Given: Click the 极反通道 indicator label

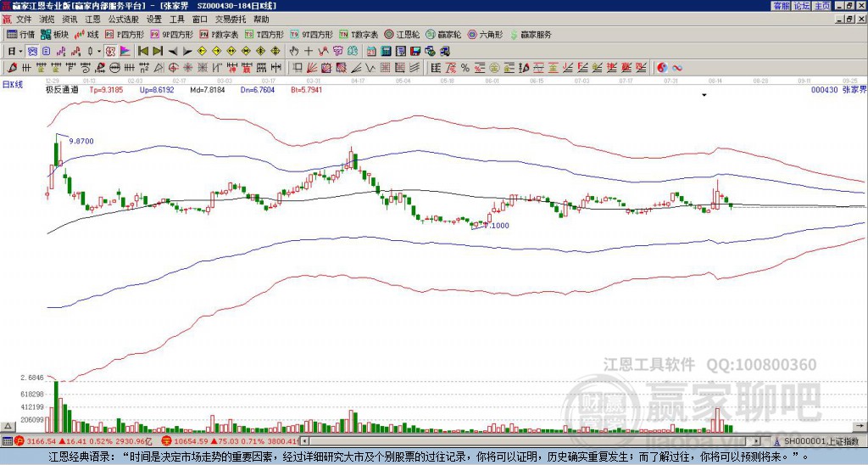Looking at the screenshot, I should 62,90.
